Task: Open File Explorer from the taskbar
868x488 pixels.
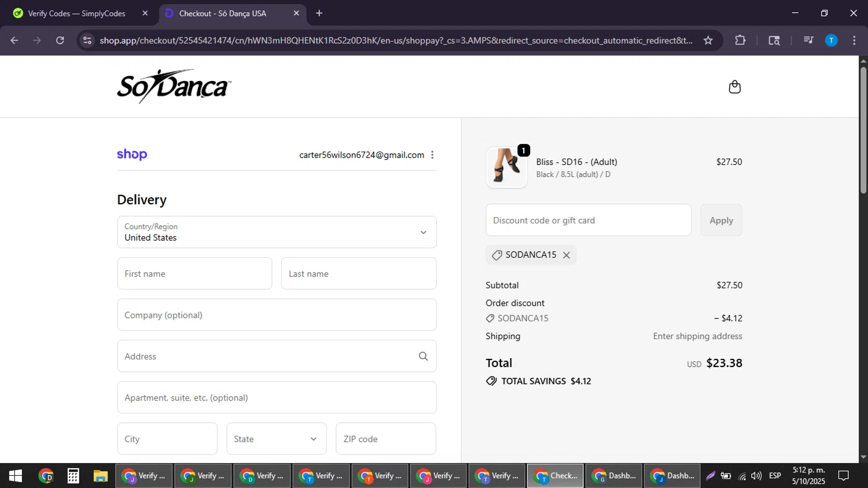Action: pos(101,476)
